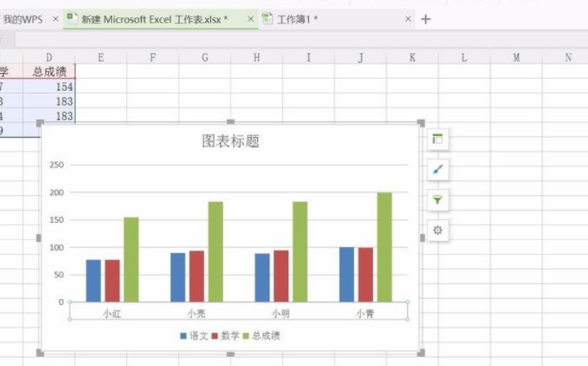The height and width of the screenshot is (366, 588).
Task: Select column G header
Action: 205,57
